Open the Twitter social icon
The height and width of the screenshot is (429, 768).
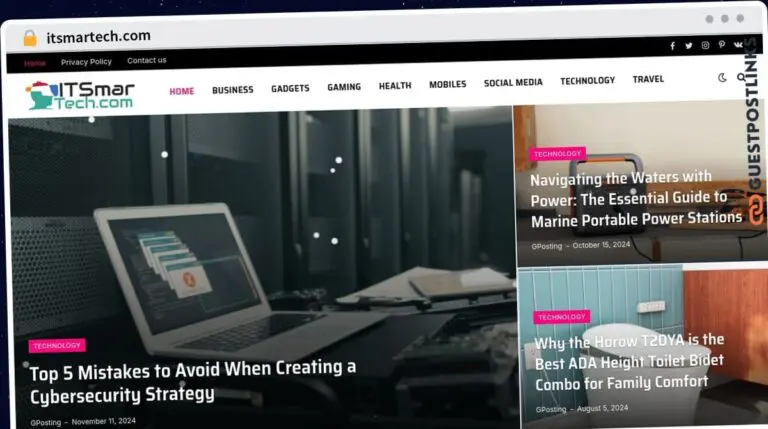tap(689, 46)
